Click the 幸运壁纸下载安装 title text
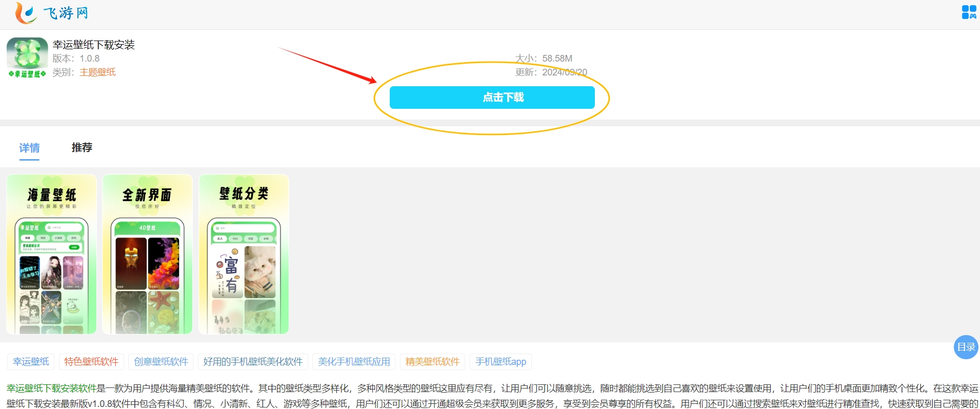 [x=94, y=45]
